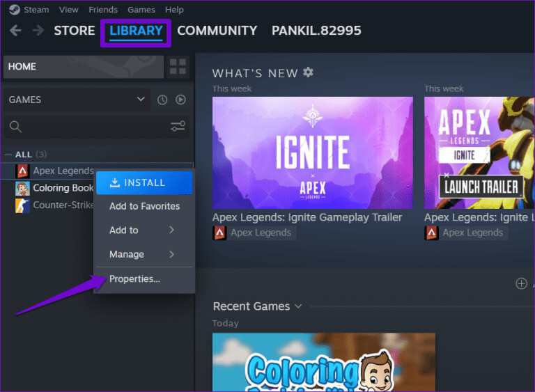The width and height of the screenshot is (535, 392).
Task: Open Apex Ignite Launch Trailer thumbnail
Action: [x=479, y=153]
